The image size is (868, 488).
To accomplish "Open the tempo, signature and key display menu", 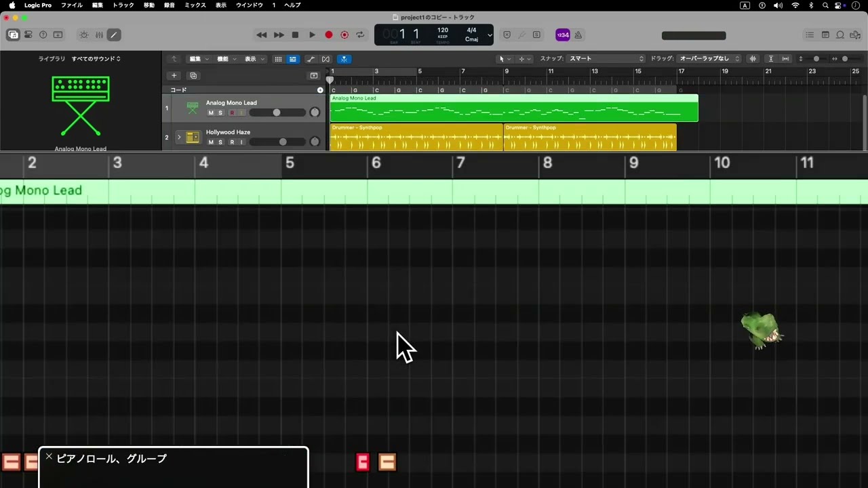I will tap(490, 35).
